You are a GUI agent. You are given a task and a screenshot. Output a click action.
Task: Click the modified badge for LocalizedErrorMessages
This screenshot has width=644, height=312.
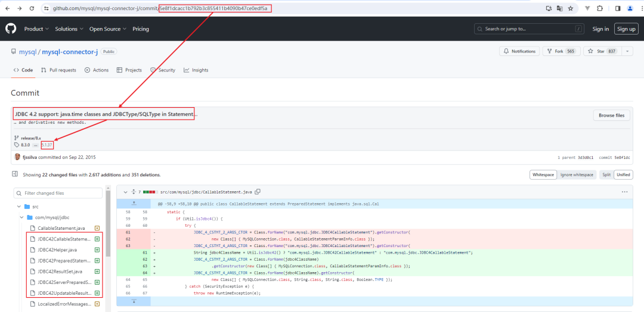pos(97,304)
